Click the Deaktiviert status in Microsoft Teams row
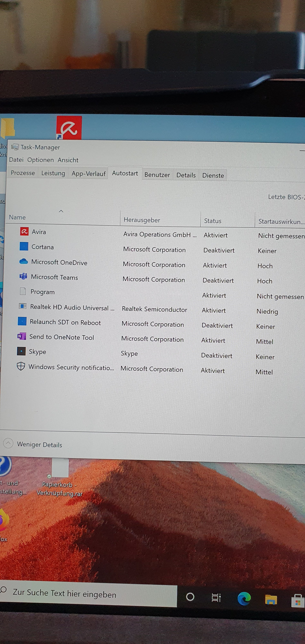 tap(218, 280)
